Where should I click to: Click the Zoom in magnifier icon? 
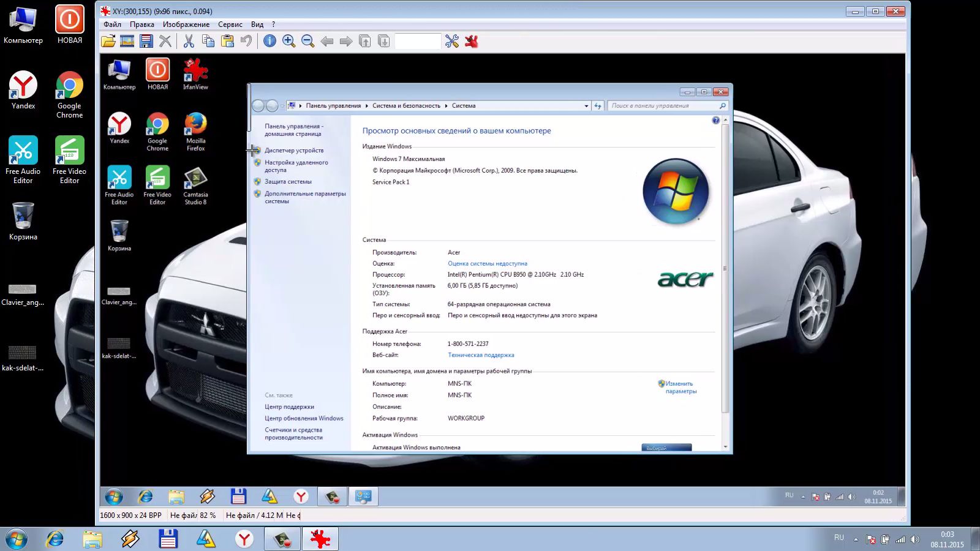click(x=288, y=41)
